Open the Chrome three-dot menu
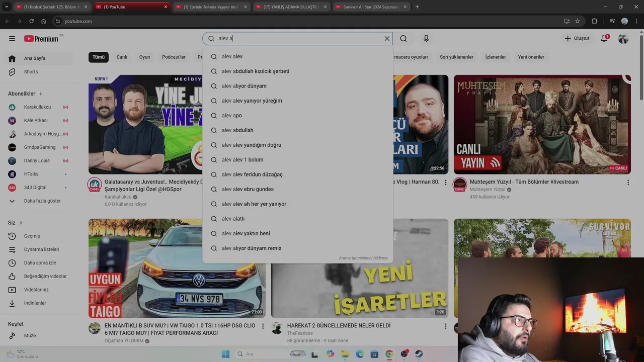Viewport: 644px width, 362px height. (636, 21)
